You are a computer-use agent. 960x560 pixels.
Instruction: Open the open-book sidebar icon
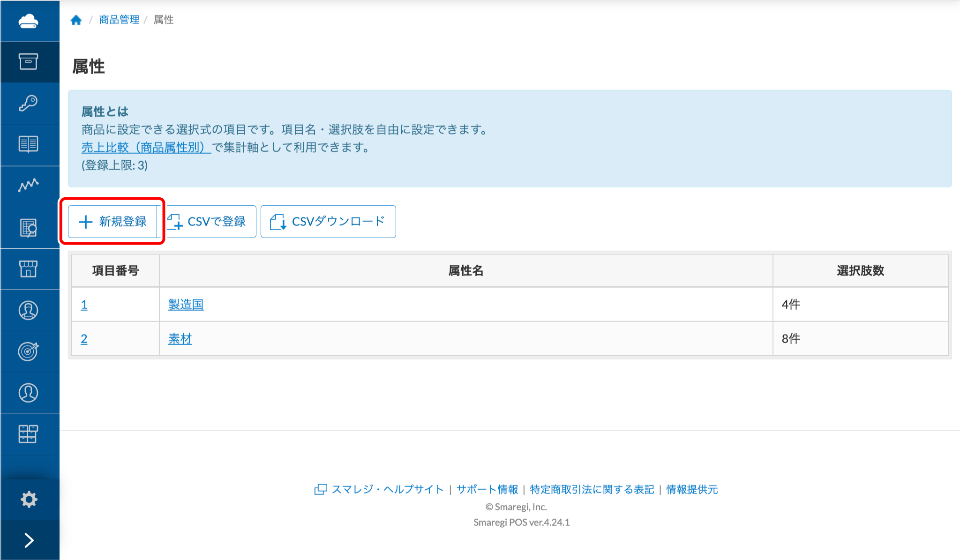click(28, 144)
